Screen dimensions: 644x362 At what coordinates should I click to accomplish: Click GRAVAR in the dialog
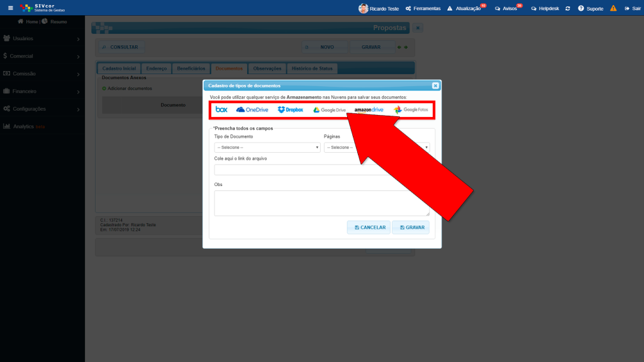411,228
